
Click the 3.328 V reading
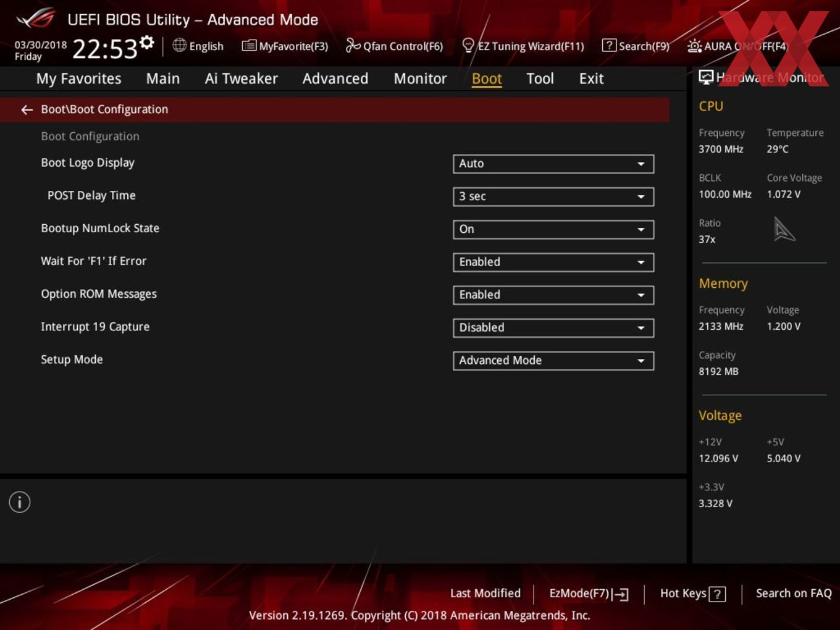(715, 504)
